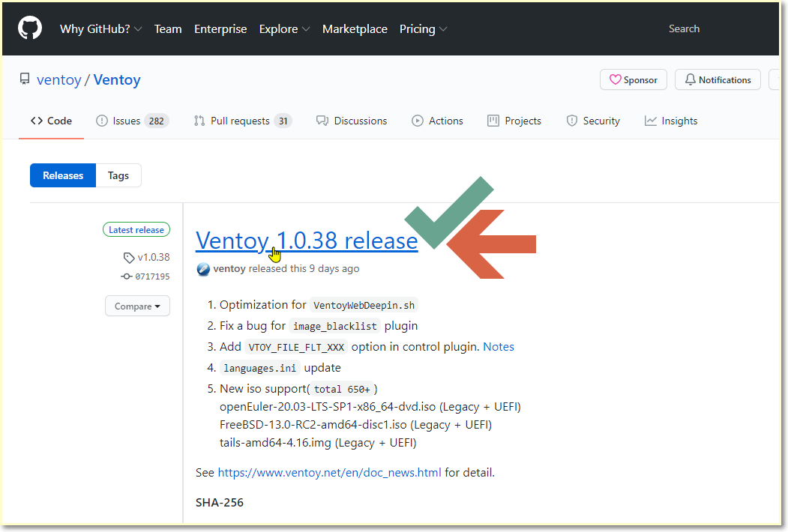Click the tag icon beside v1.0.38

[x=129, y=258]
